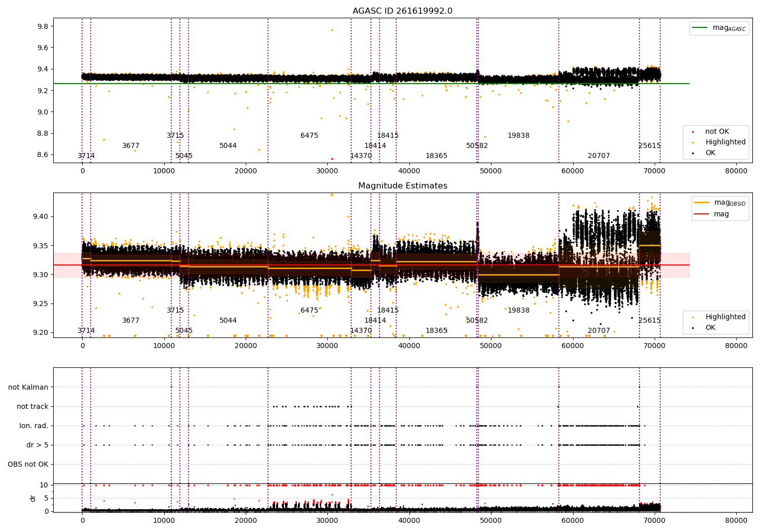Click obsid label 3715 in the top plot
This screenshot has width=760, height=532.
pos(175,136)
